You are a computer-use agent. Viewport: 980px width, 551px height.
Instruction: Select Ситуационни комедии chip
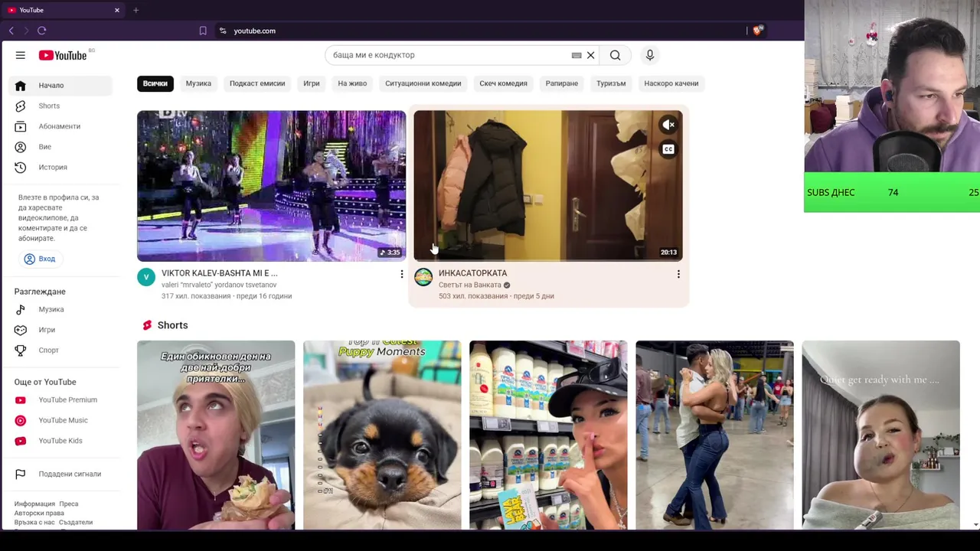pyautogui.click(x=423, y=83)
